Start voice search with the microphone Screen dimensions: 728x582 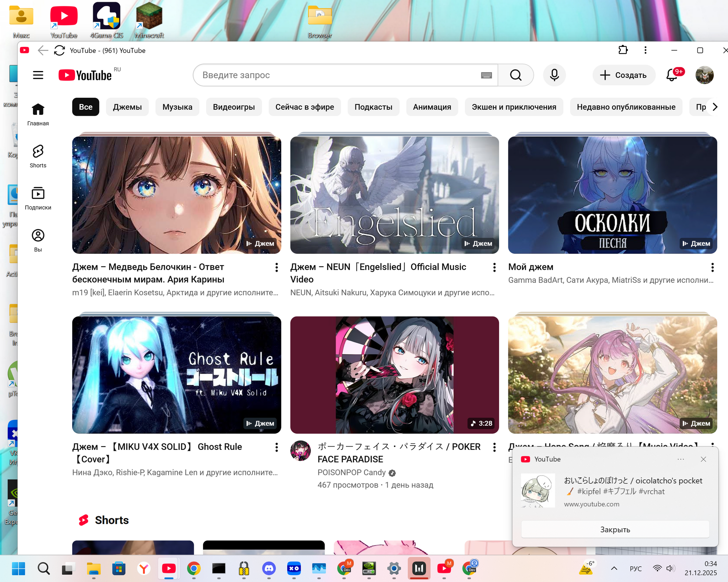(554, 75)
